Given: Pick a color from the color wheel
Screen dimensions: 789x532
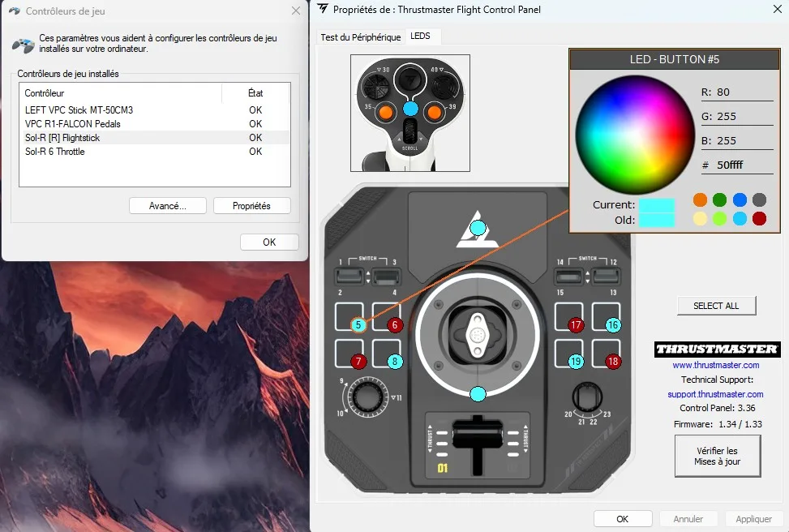Looking at the screenshot, I should (635, 135).
